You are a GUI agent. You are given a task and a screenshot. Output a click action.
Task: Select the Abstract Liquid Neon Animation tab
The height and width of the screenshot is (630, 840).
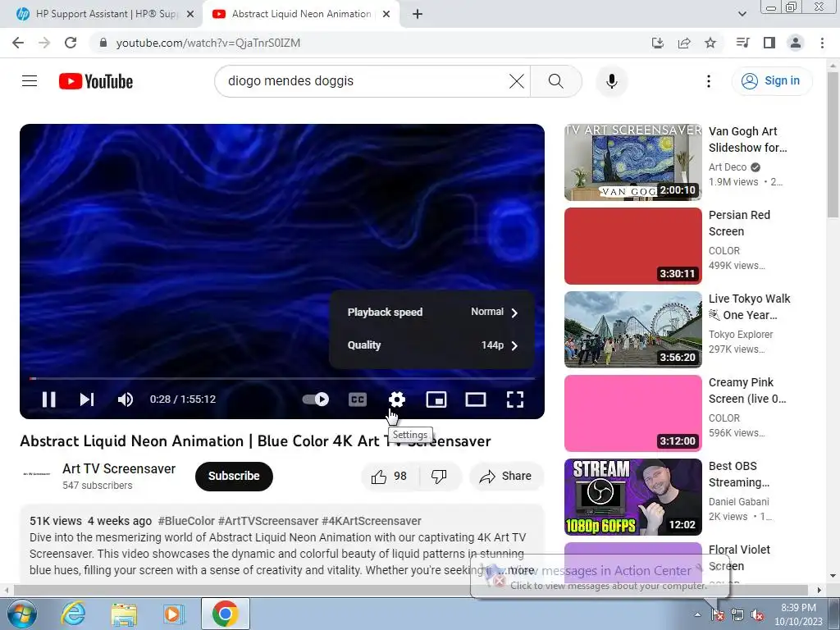[x=300, y=14]
